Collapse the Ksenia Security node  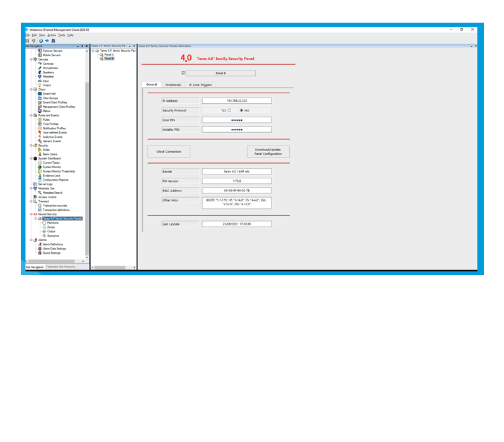point(31,214)
